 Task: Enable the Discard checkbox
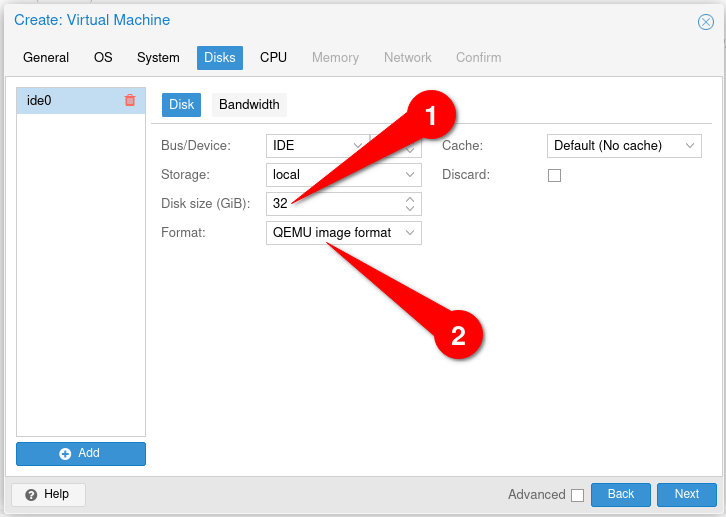point(555,175)
